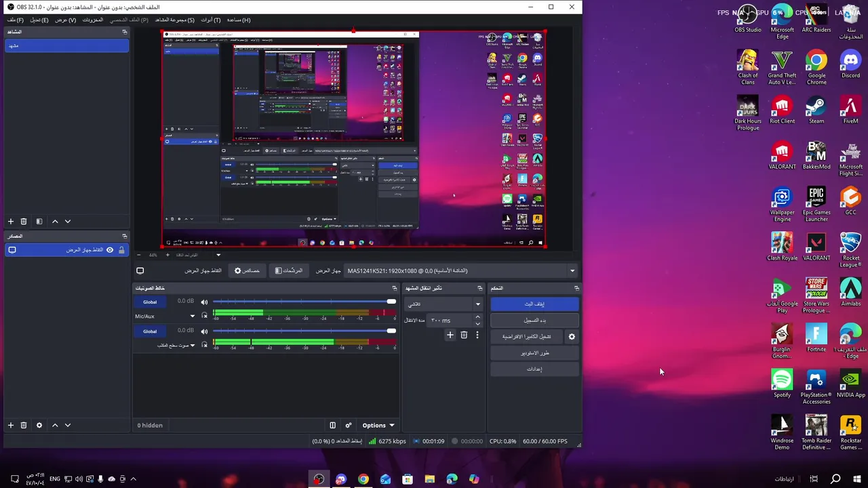The image size is (868, 488).
Task: Move the selected source down in the Sources (المصادر) panel
Action: pyautogui.click(x=67, y=425)
